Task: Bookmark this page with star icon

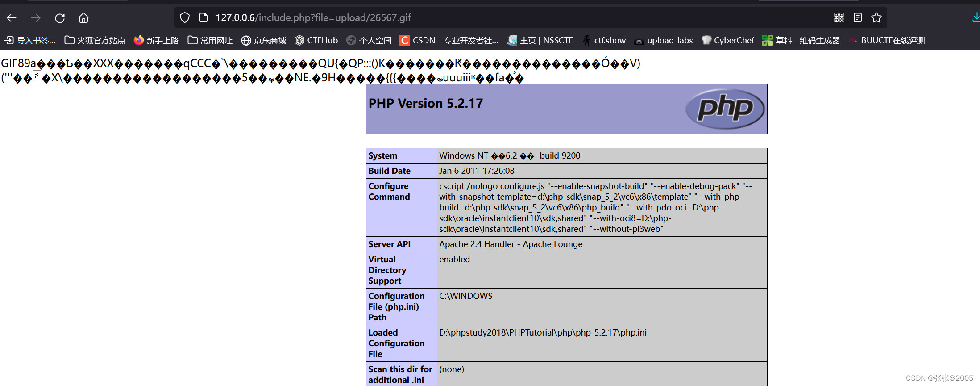Action: point(876,18)
